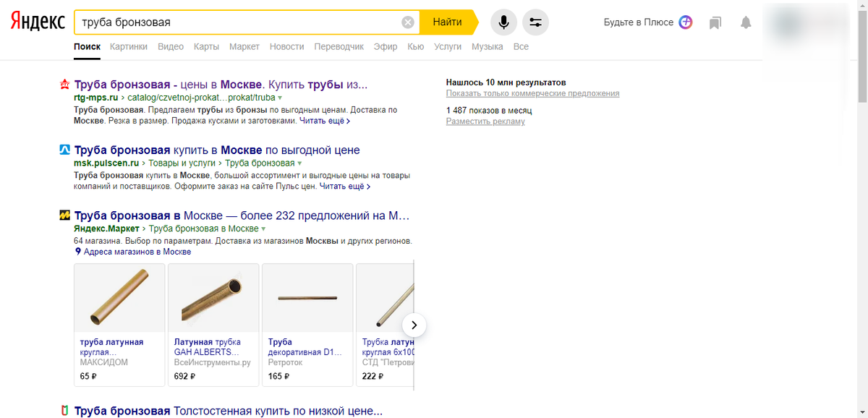The image size is (868, 418).
Task: Open the Все services tab
Action: [x=521, y=46]
